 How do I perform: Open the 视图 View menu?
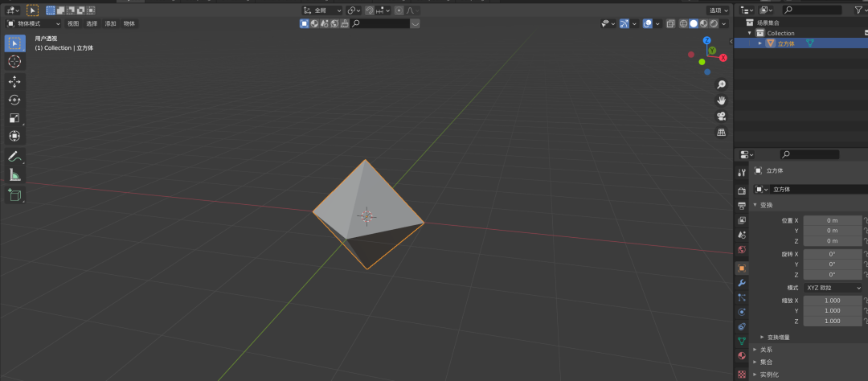pos(73,24)
